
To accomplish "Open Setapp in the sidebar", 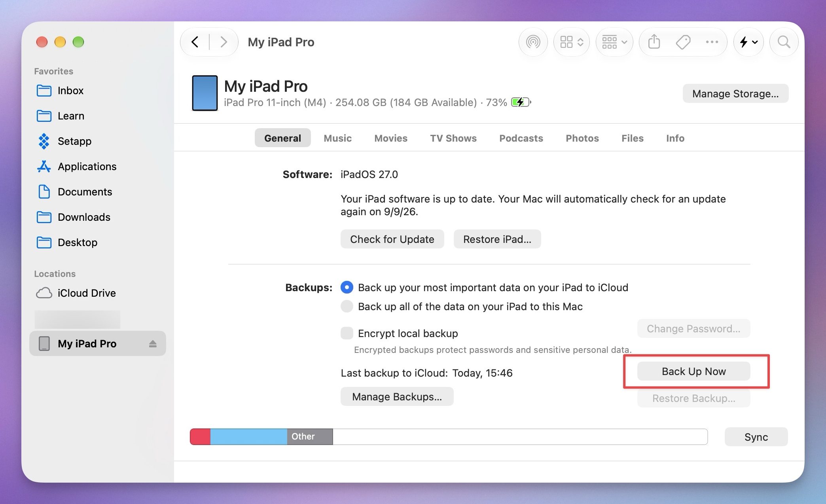I will click(98, 141).
